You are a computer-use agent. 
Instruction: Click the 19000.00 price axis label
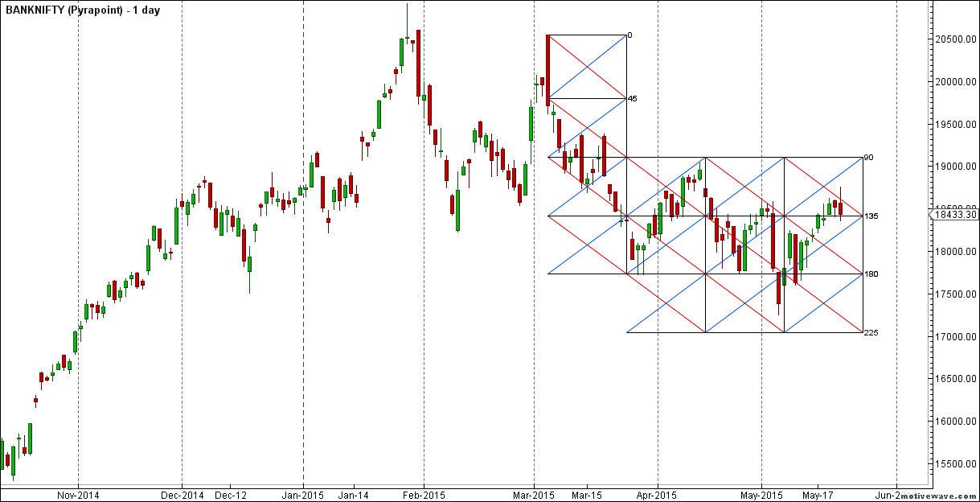coord(957,167)
